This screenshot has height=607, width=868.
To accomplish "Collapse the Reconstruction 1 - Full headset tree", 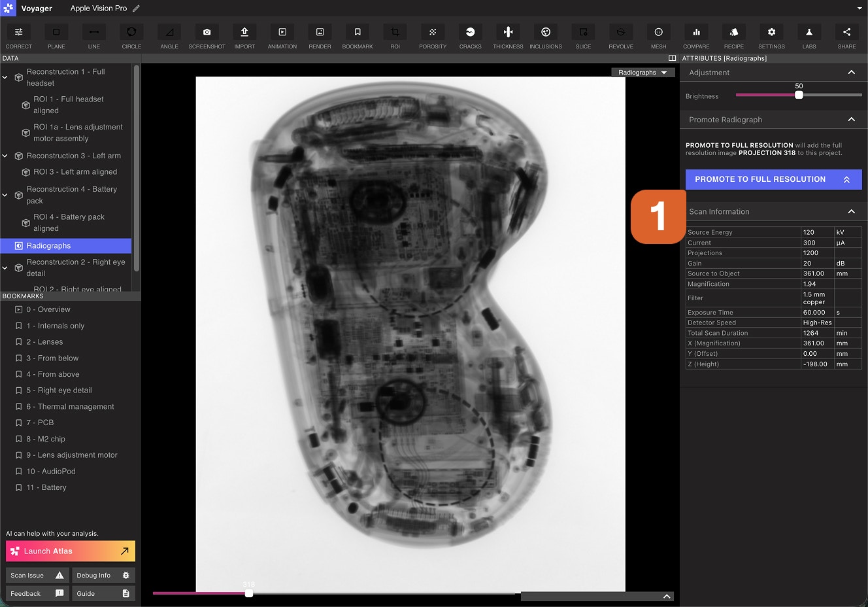I will click(x=5, y=77).
